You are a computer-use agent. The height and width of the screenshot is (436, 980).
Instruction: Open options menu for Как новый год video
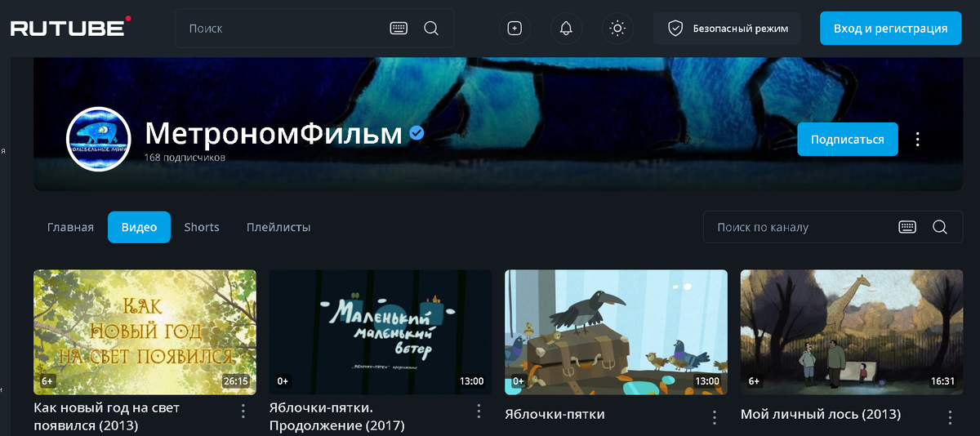pyautogui.click(x=243, y=412)
